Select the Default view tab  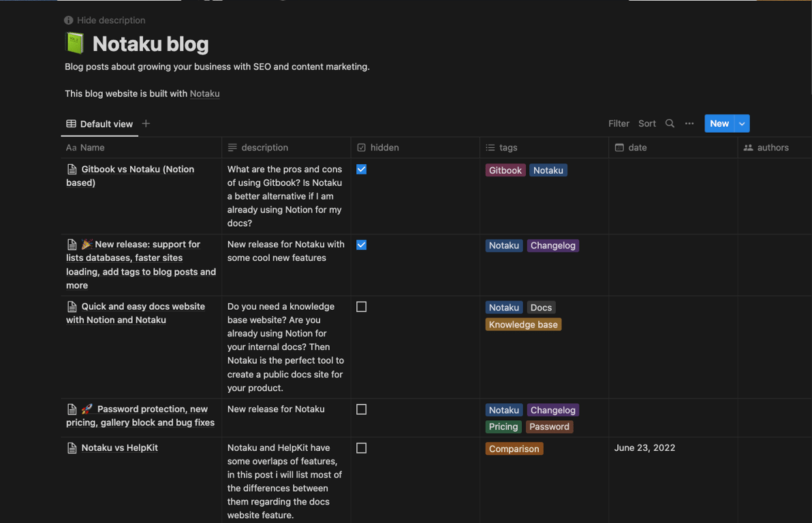point(99,124)
